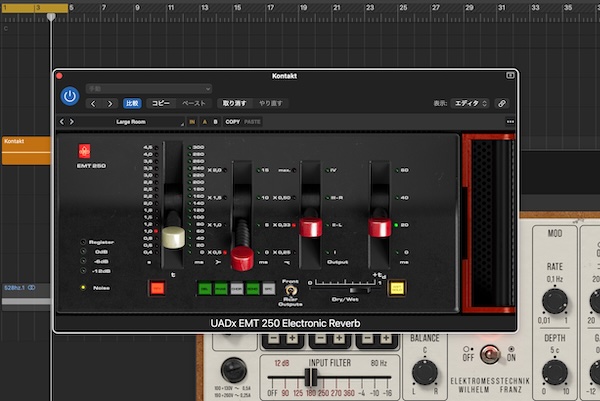Click the max. high-frequency label
The image size is (600, 401).
284,170
